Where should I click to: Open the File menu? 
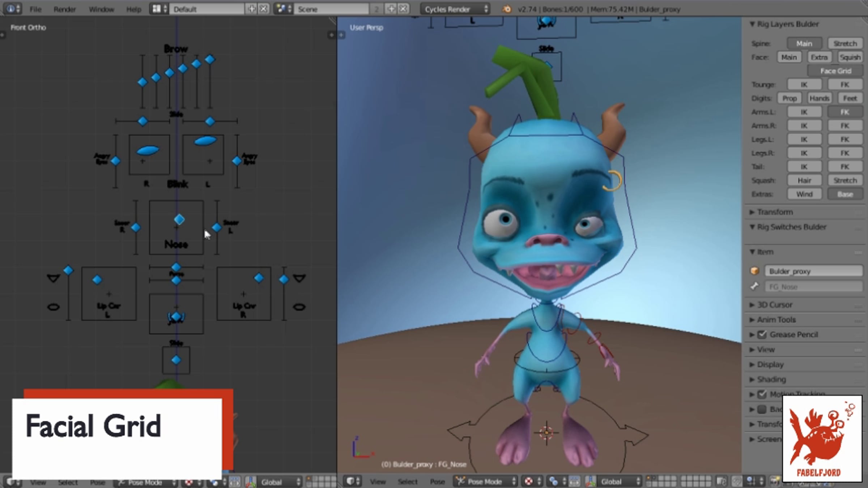pyautogui.click(x=35, y=9)
